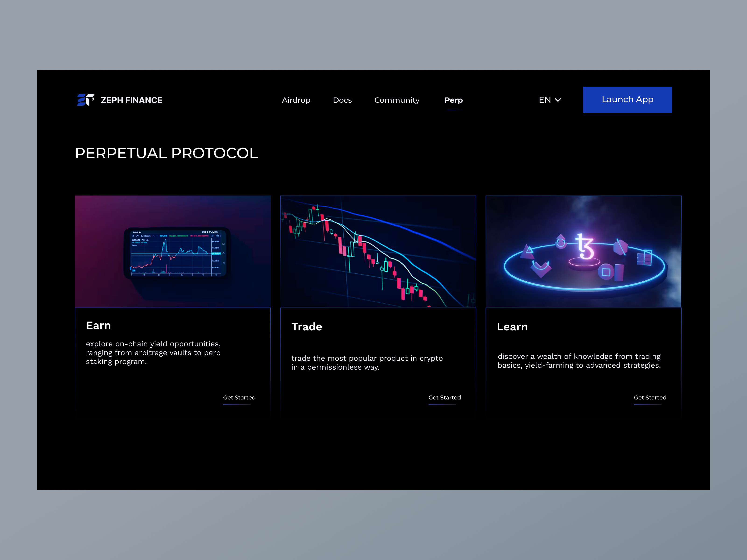Viewport: 747px width, 560px height.
Task: Select the Earn card description text
Action: (153, 353)
